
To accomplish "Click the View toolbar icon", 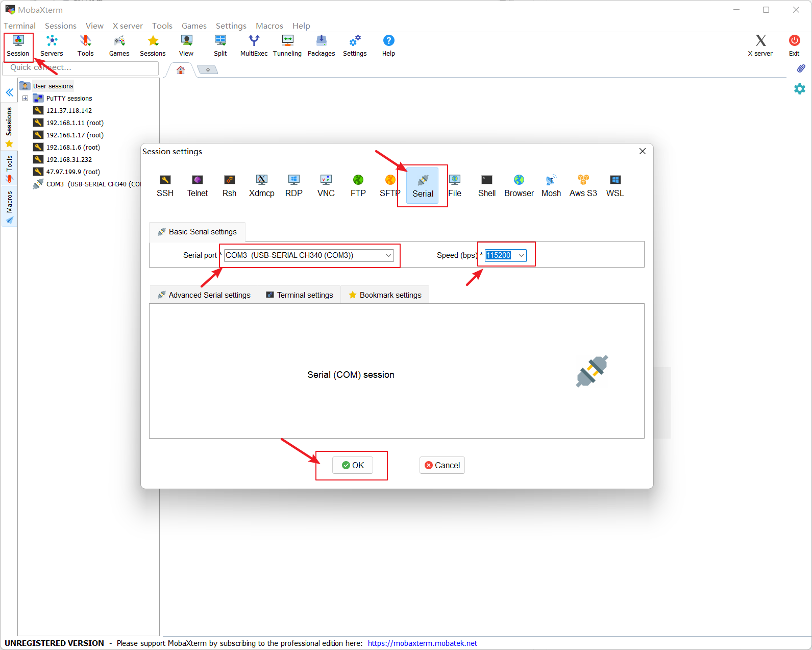I will pyautogui.click(x=186, y=45).
